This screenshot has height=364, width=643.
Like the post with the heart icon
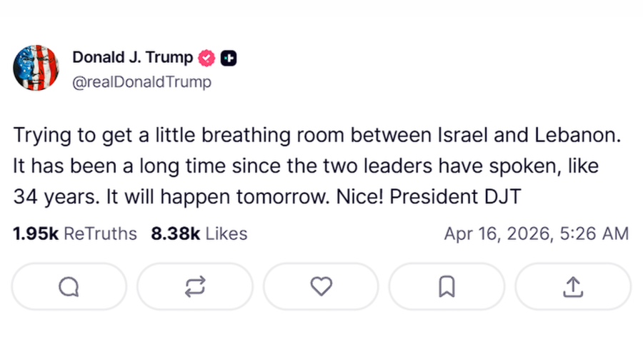pos(321,286)
